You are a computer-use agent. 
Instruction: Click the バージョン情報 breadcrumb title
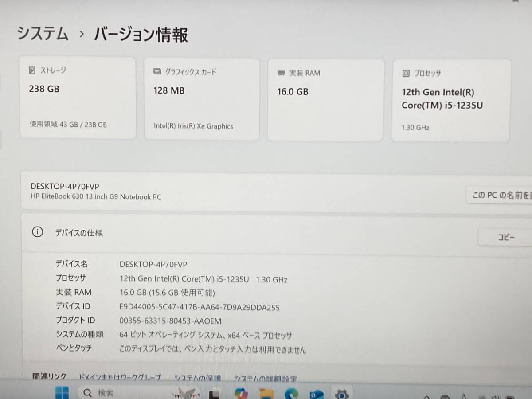tap(141, 35)
